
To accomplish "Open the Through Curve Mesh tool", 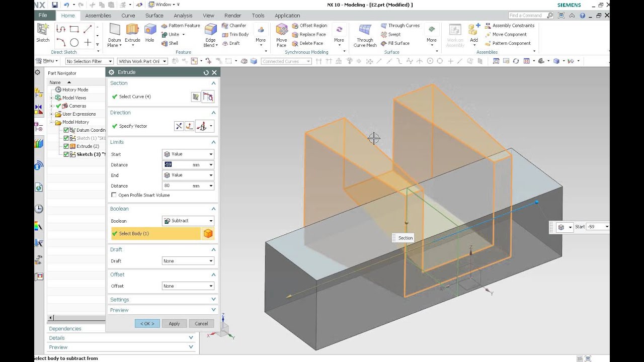I will [x=365, y=35].
